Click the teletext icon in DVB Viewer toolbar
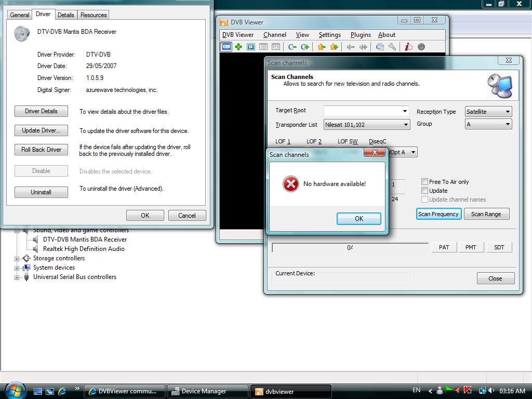 [263, 47]
